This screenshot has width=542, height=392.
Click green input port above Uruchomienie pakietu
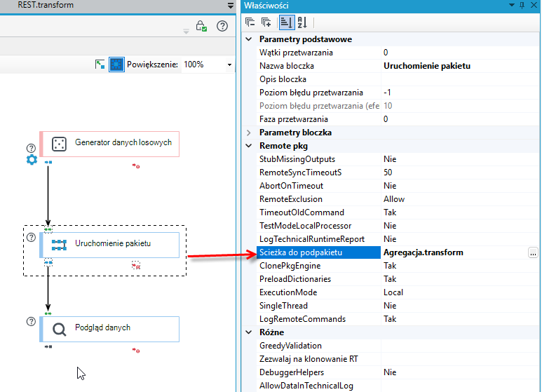coord(48,229)
